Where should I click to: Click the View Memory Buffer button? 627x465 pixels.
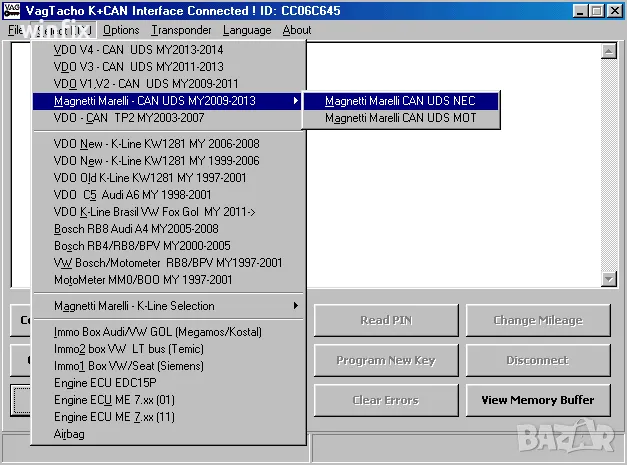click(x=538, y=400)
